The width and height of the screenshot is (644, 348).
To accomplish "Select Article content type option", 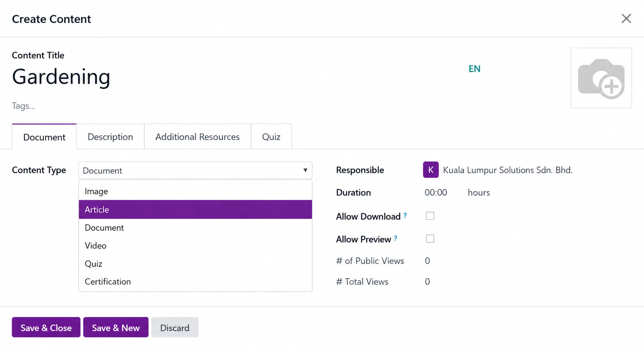I will pos(195,209).
